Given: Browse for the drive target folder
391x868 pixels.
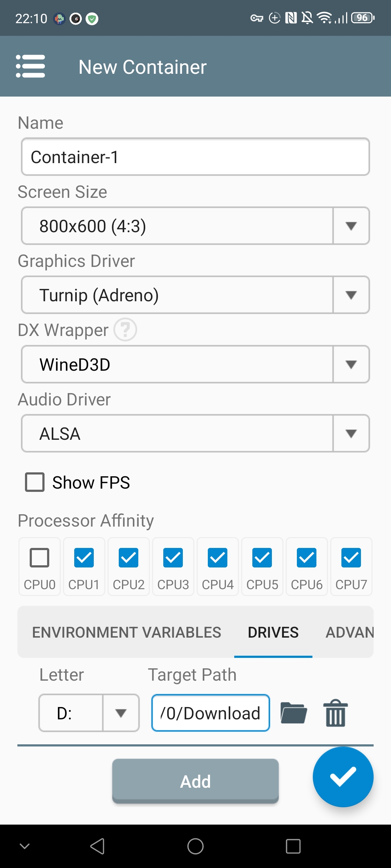Looking at the screenshot, I should tap(294, 713).
